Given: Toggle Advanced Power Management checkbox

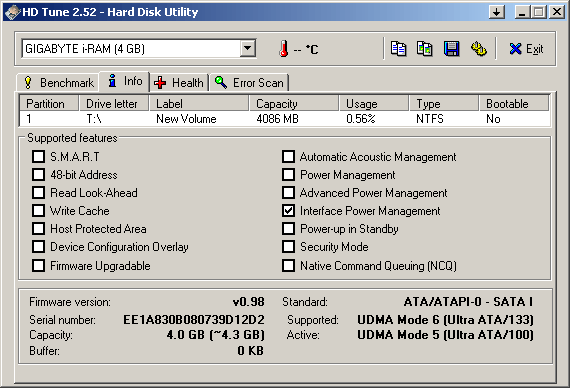Looking at the screenshot, I should point(288,192).
